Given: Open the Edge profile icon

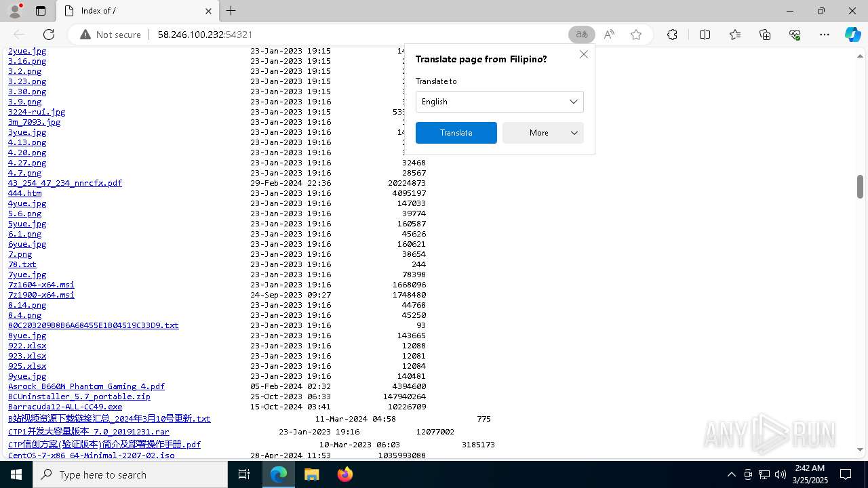Looking at the screenshot, I should pos(15,11).
